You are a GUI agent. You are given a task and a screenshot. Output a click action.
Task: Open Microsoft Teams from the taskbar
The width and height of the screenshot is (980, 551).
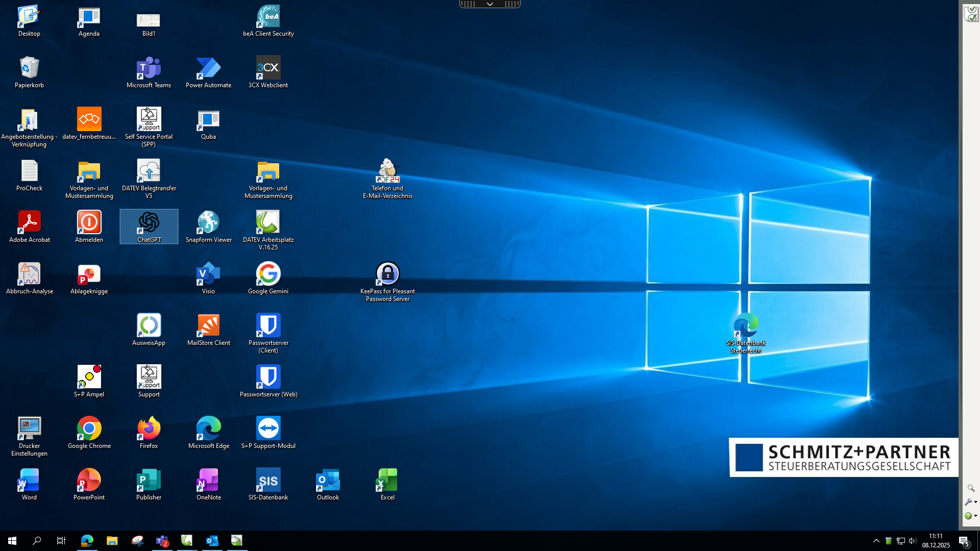tap(162, 541)
